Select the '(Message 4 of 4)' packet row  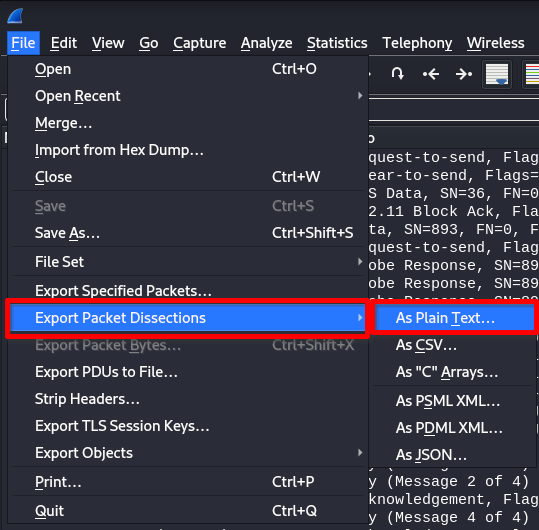[454, 517]
